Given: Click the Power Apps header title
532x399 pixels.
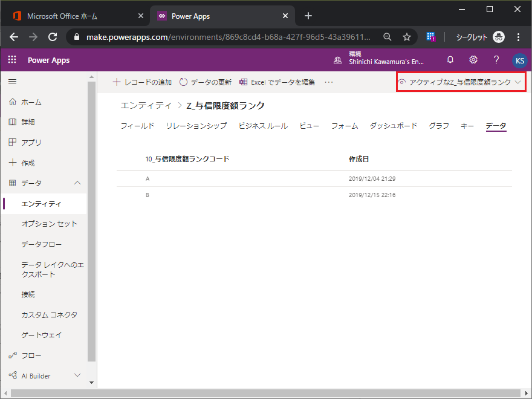Looking at the screenshot, I should pyautogui.click(x=48, y=60).
